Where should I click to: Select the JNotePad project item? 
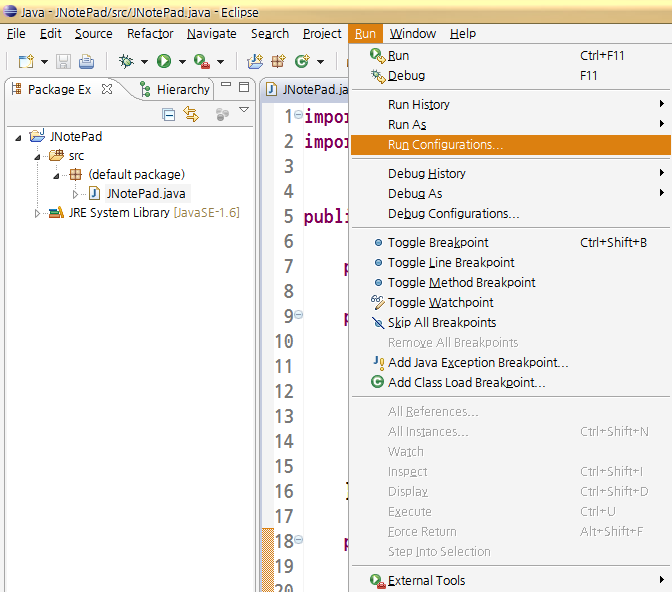76,137
